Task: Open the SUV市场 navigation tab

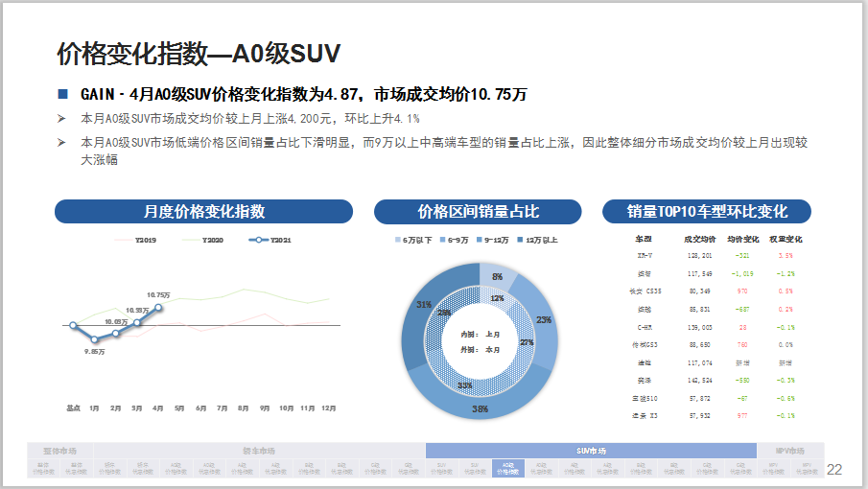Action: tap(590, 451)
